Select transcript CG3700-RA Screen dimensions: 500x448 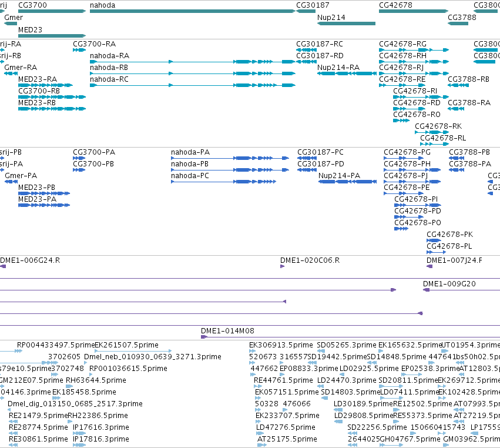click(79, 50)
